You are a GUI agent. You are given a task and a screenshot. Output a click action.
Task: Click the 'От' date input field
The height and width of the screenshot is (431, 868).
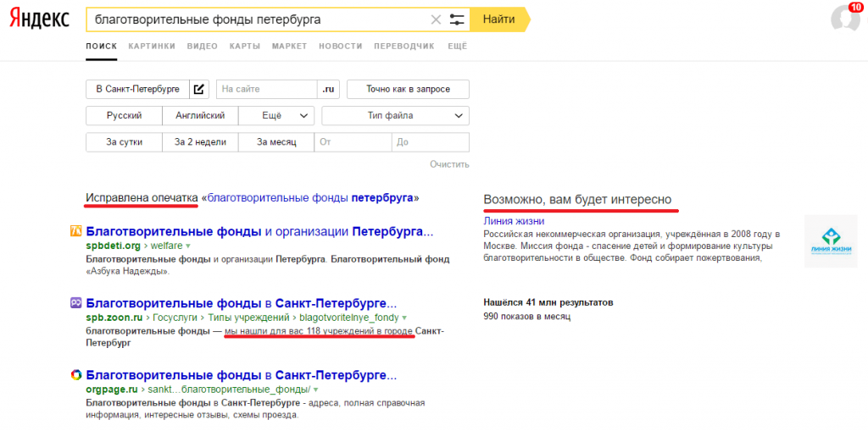(353, 142)
